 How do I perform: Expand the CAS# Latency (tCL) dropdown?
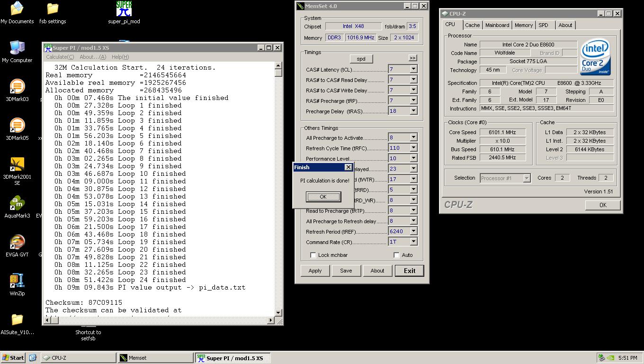point(413,69)
